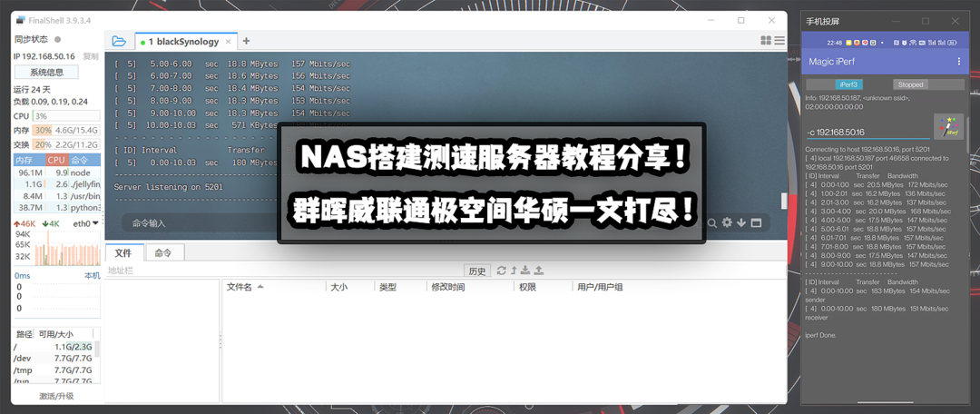980x414 pixels.
Task: Click the CPU 3% usage bar
Action: click(66, 115)
